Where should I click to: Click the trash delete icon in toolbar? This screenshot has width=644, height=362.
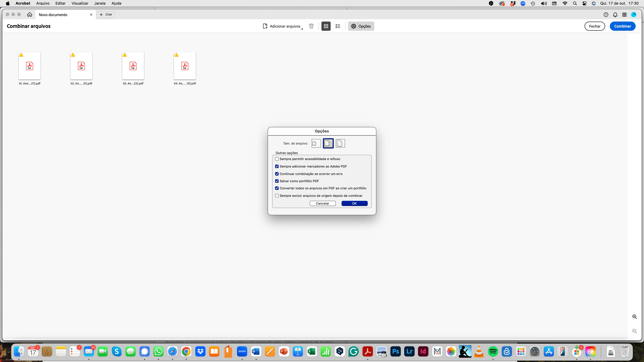click(x=311, y=26)
